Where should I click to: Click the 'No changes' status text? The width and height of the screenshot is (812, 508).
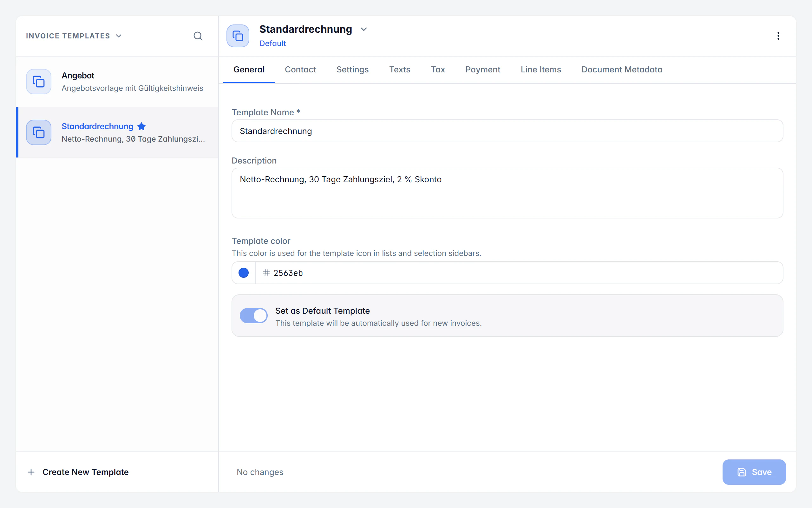point(260,472)
